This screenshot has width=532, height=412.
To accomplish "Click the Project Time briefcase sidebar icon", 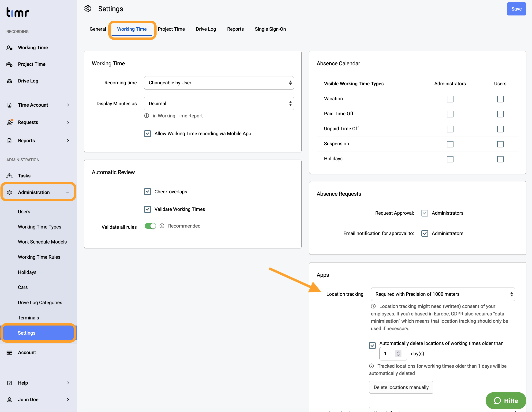I will click(x=10, y=64).
